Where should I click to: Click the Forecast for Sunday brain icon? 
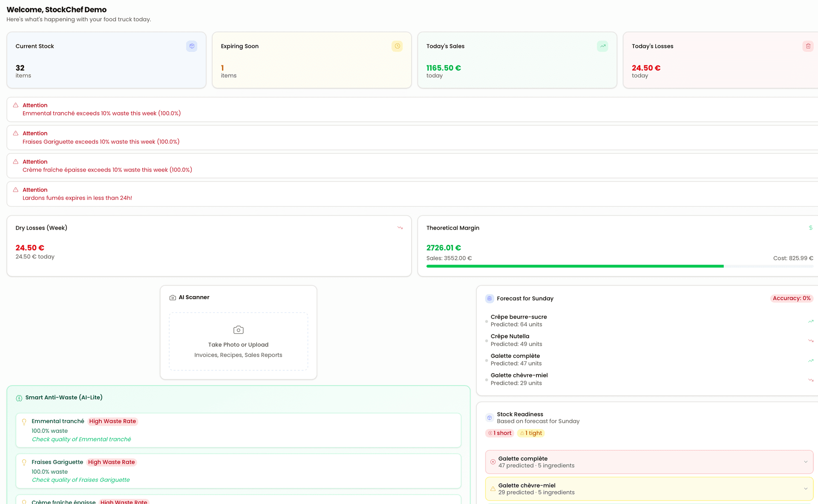pyautogui.click(x=489, y=299)
